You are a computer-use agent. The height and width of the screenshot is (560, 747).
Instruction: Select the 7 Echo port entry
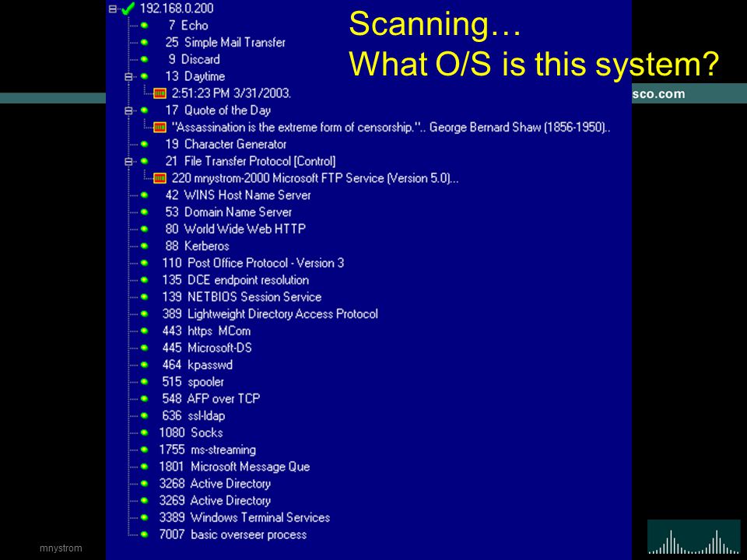pyautogui.click(x=188, y=26)
